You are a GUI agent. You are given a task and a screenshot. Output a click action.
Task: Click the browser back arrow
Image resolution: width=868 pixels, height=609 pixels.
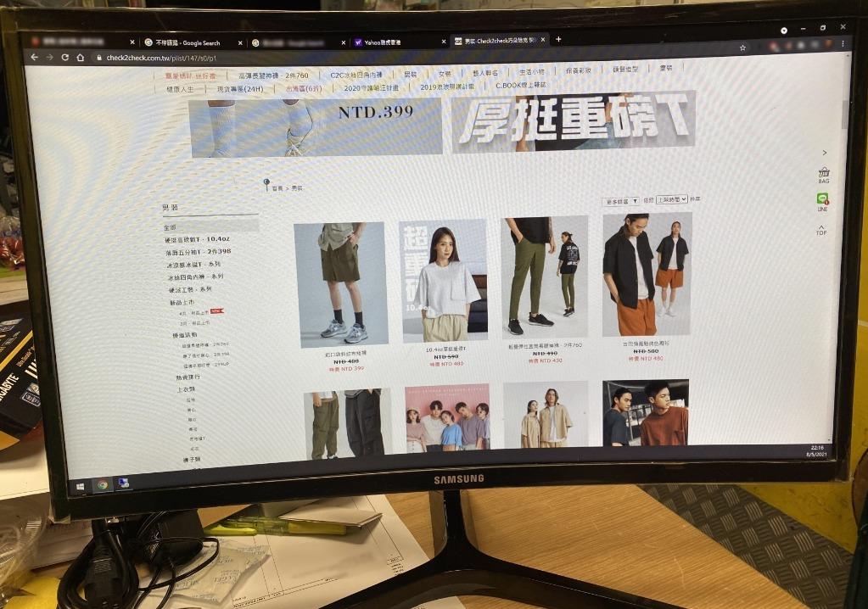(x=35, y=57)
